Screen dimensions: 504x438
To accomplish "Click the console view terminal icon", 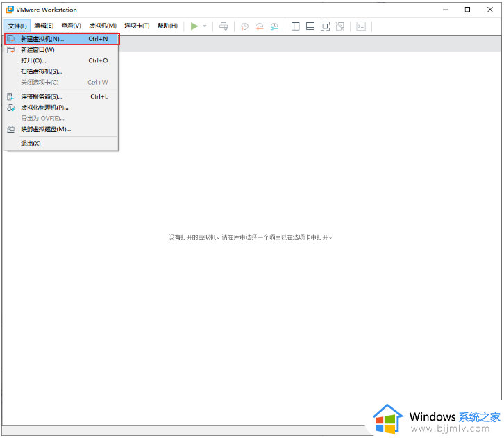I will (x=361, y=26).
